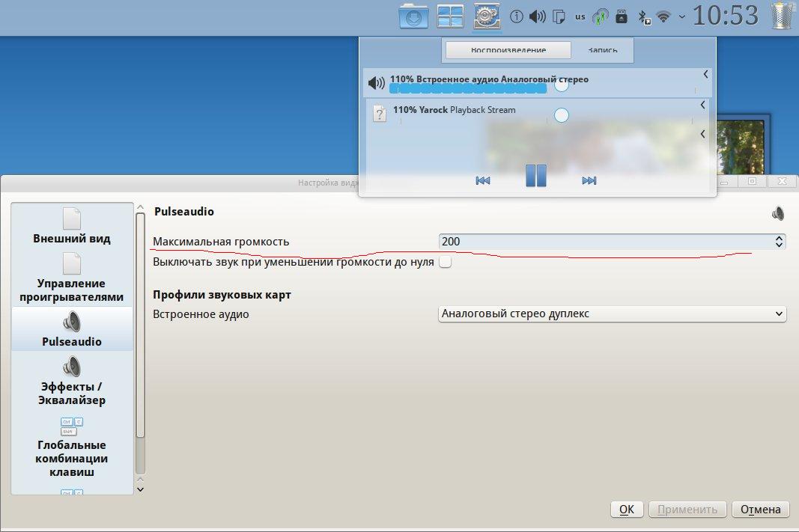The image size is (799, 532).
Task: Open Управление проигрывателями settings page
Action: 72,278
